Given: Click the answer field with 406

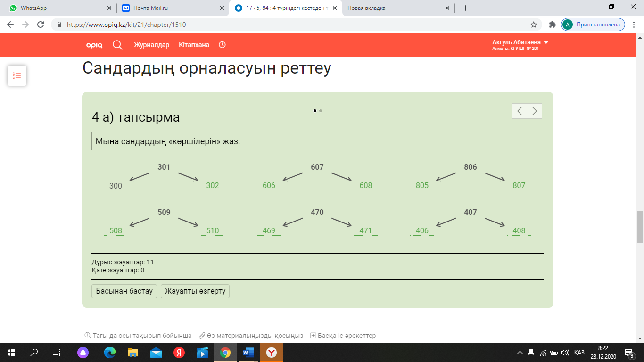Looking at the screenshot, I should 422,230.
